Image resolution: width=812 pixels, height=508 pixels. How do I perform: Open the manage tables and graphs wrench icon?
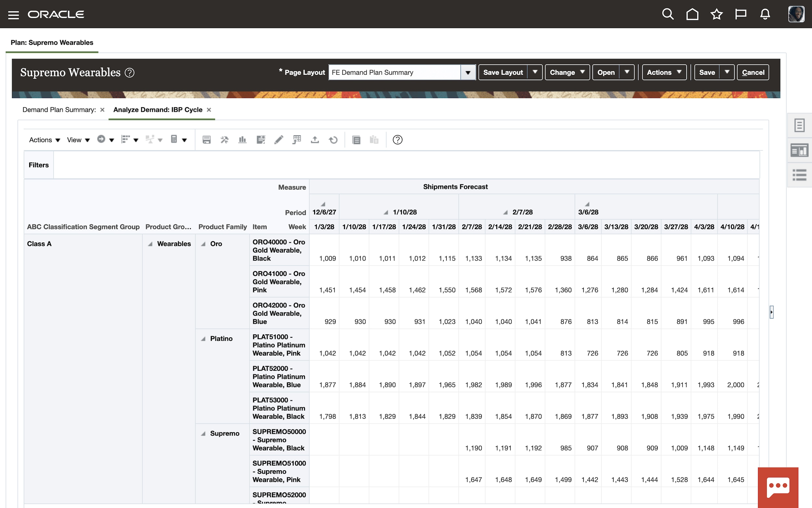click(x=224, y=139)
